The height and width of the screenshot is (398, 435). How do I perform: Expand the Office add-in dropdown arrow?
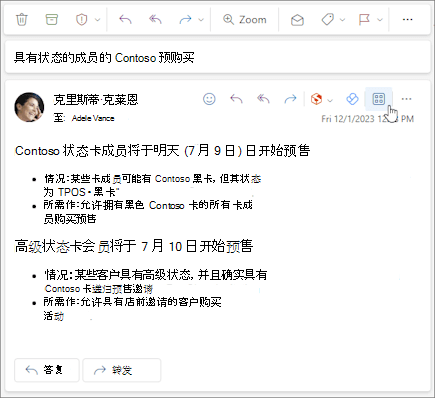(x=330, y=100)
